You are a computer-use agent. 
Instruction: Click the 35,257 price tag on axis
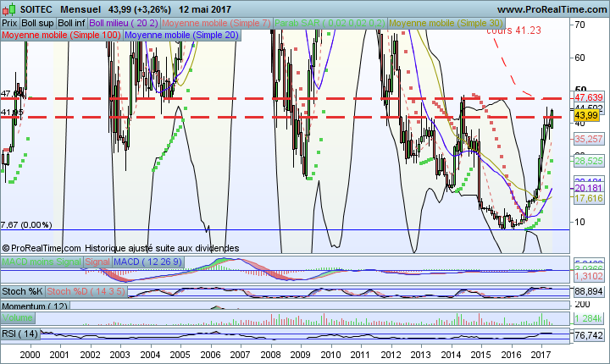coord(589,139)
